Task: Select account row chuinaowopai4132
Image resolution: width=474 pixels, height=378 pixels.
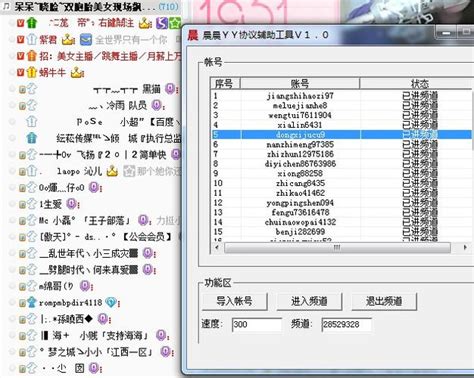Action: point(341,222)
